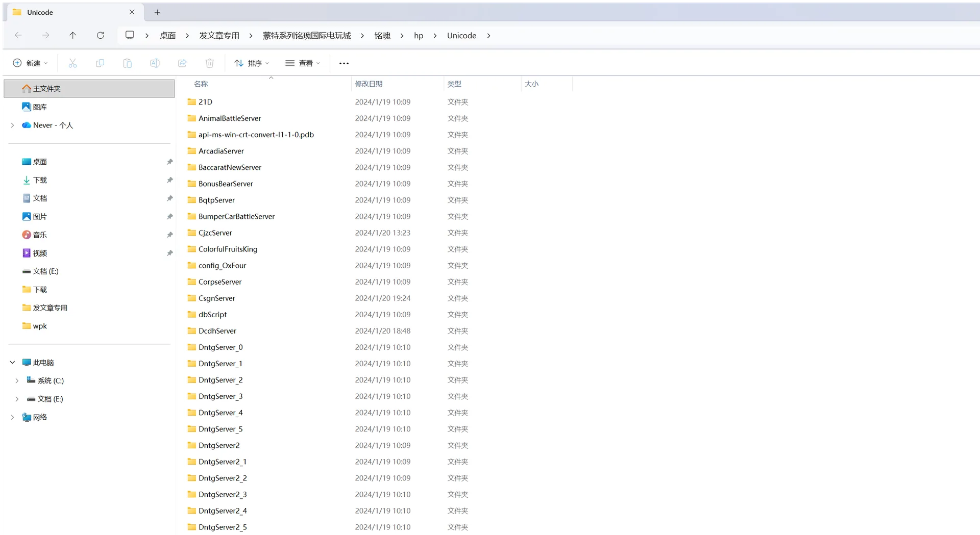Click the 桌面 breadcrumb segment
Screen dimensions: 980x535
click(167, 36)
